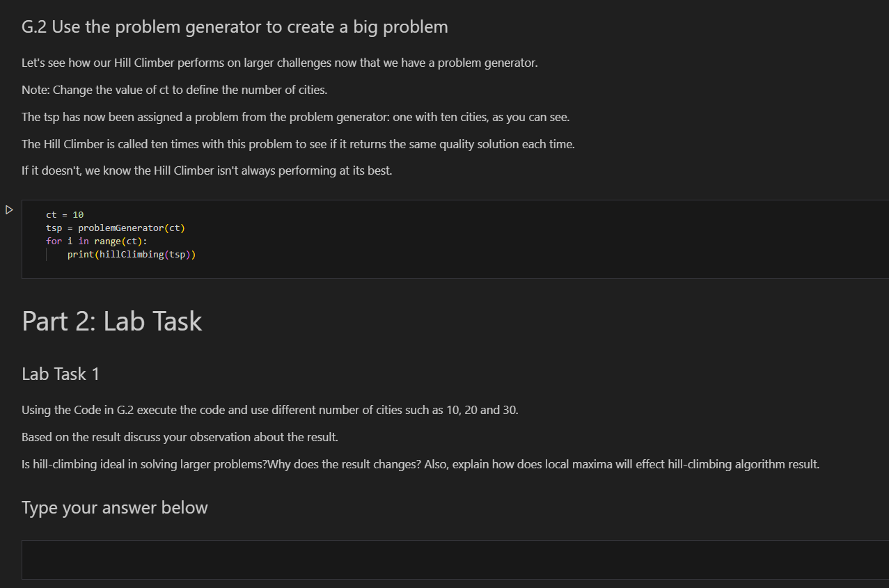Click the sentence mentioning 10, 20 and 30 cities

tap(269, 410)
